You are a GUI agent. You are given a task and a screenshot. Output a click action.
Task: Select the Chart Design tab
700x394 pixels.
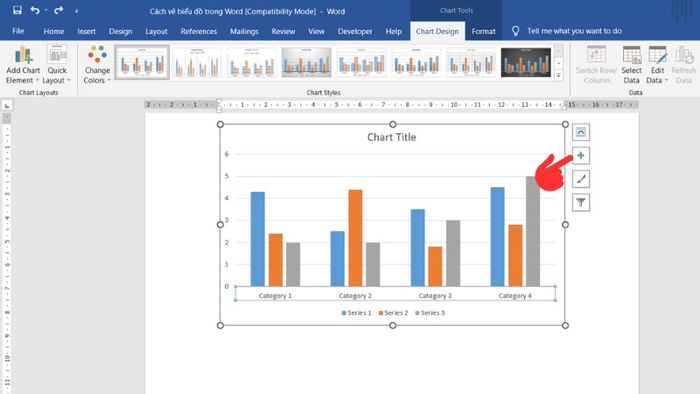click(437, 31)
